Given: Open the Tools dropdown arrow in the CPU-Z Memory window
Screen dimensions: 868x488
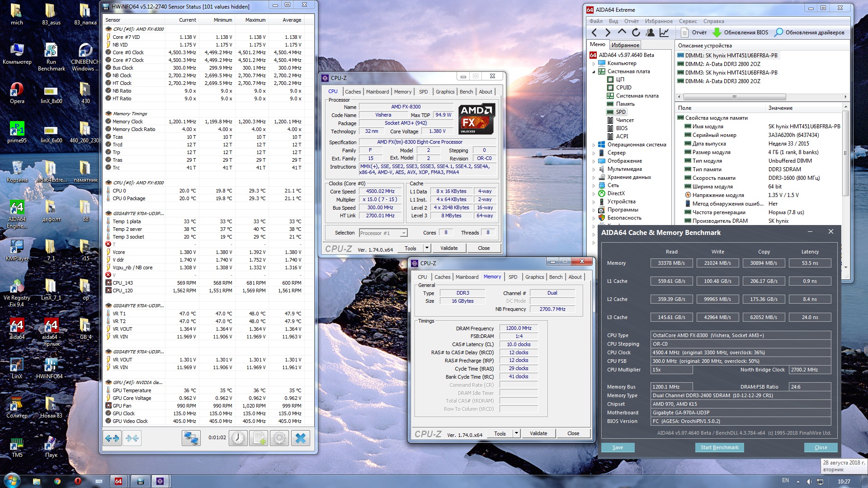Looking at the screenshot, I should 516,433.
